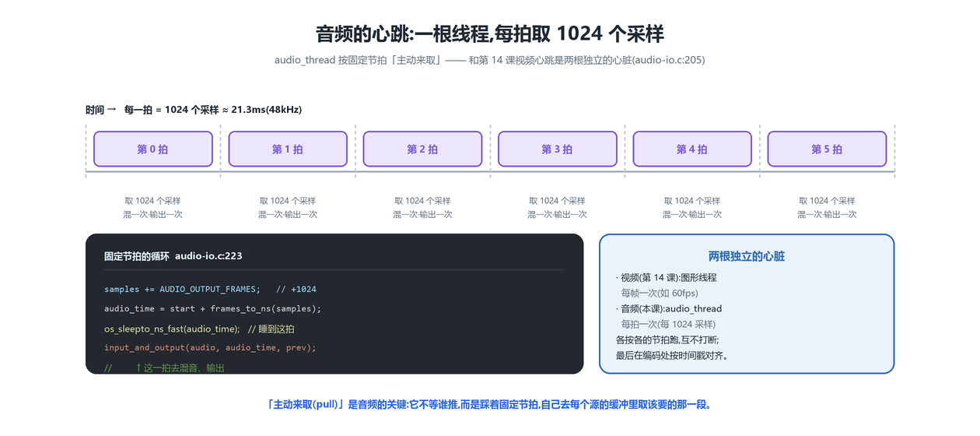Click the bullet 视频(第 14 课):图形线程
980x436 pixels.
[666, 277]
